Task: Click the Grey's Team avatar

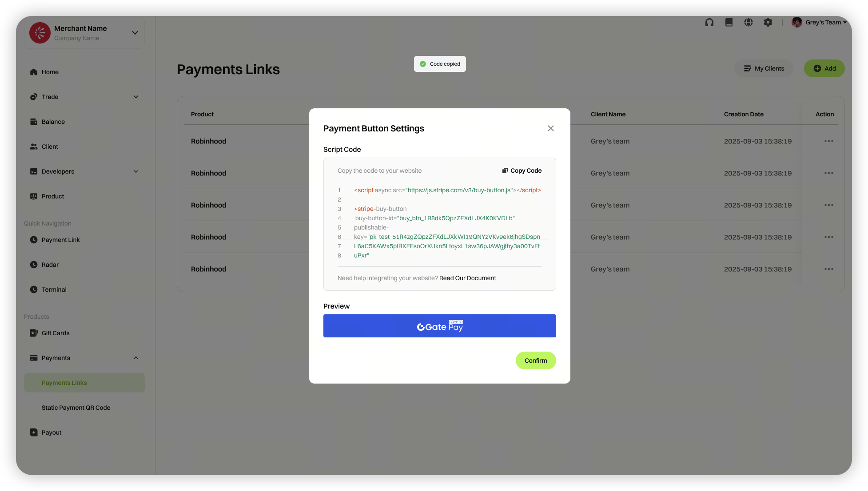Action: 797,22
